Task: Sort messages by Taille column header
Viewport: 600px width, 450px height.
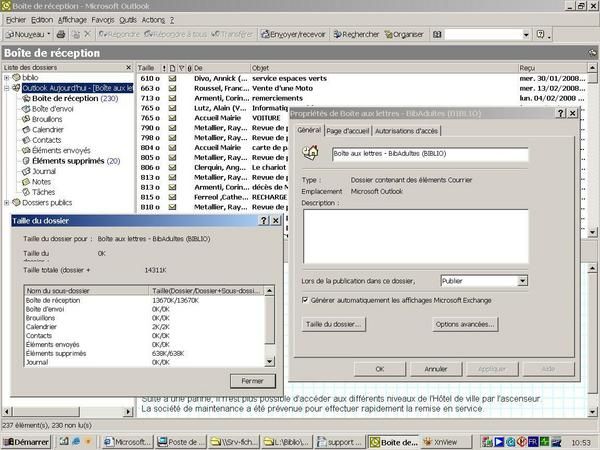Action: click(x=148, y=68)
